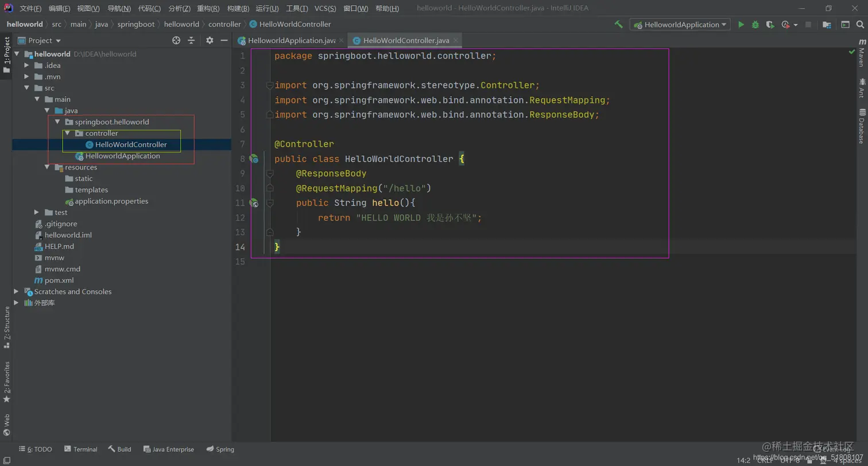The image size is (868, 466).
Task: Click the Search Everywhere magnifier icon
Action: (861, 25)
